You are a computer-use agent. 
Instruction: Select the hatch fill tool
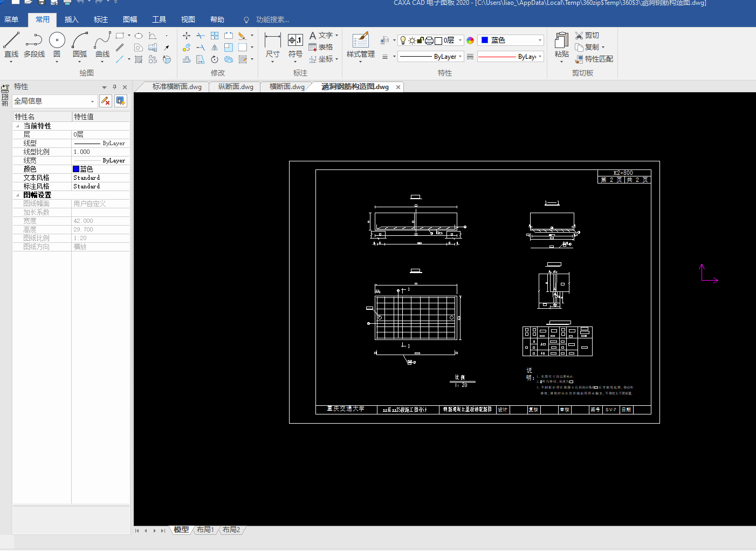139,59
